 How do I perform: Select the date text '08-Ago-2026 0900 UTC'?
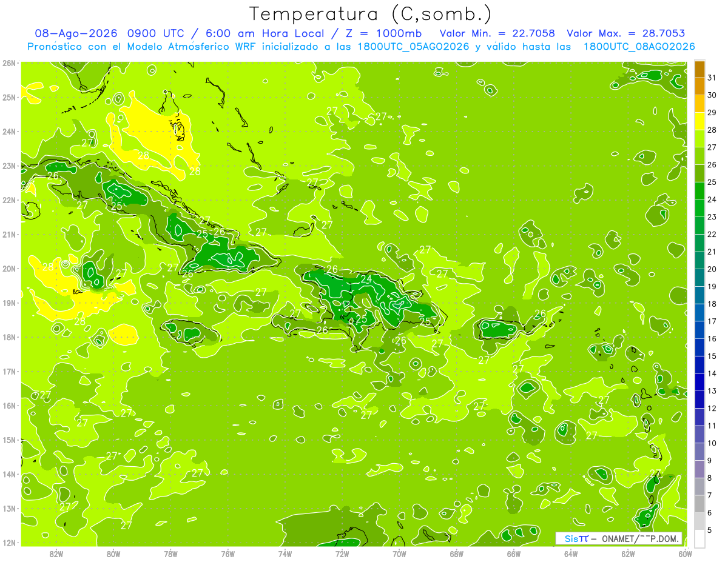pyautogui.click(x=110, y=33)
